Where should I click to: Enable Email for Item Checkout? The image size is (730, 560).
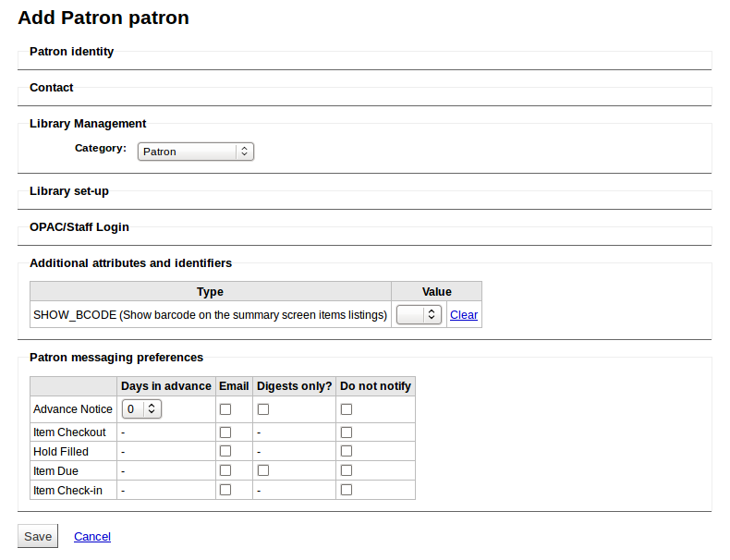225,432
